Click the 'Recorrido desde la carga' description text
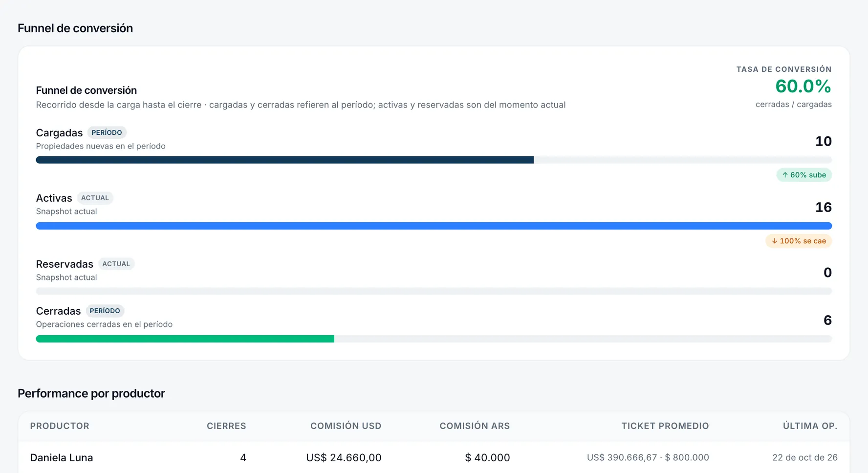 (x=301, y=105)
